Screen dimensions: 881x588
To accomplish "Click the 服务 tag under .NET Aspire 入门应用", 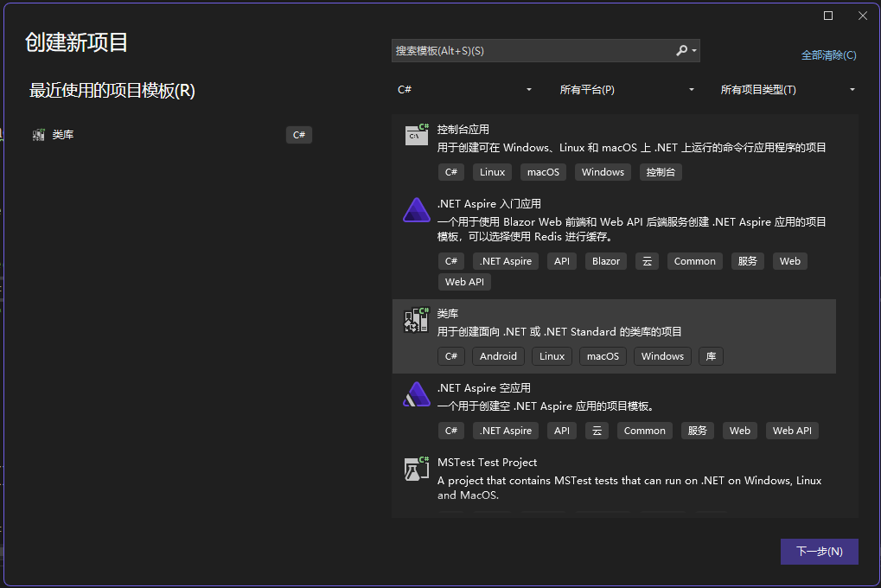I will pyautogui.click(x=748, y=261).
